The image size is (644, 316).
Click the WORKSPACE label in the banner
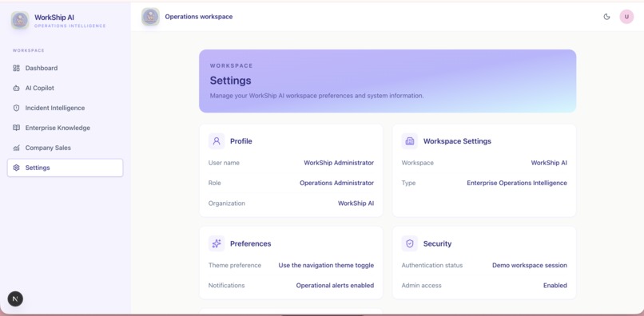point(231,65)
